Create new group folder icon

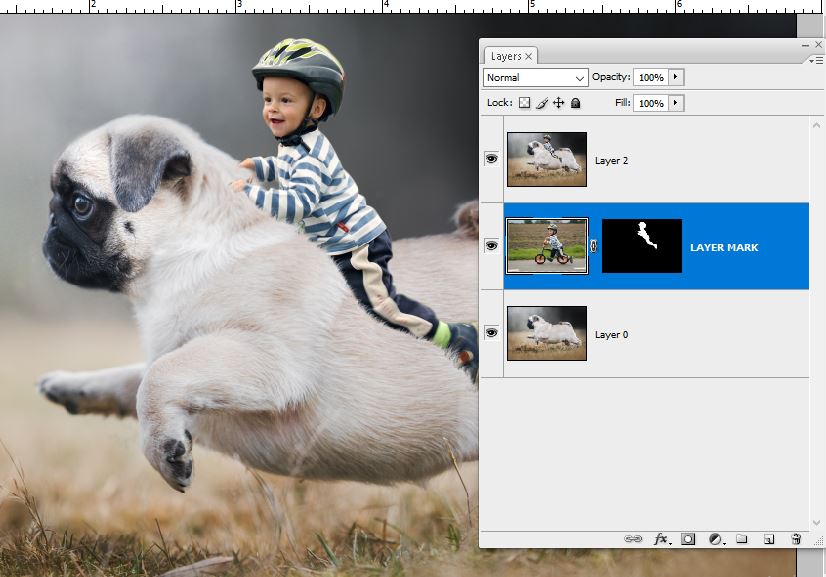point(741,539)
